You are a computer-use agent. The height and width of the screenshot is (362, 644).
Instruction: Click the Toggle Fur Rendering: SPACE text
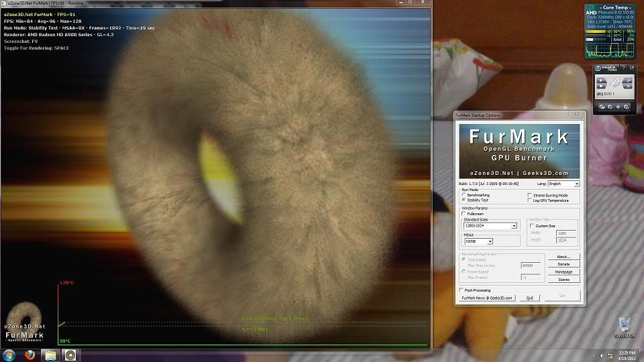coord(36,48)
